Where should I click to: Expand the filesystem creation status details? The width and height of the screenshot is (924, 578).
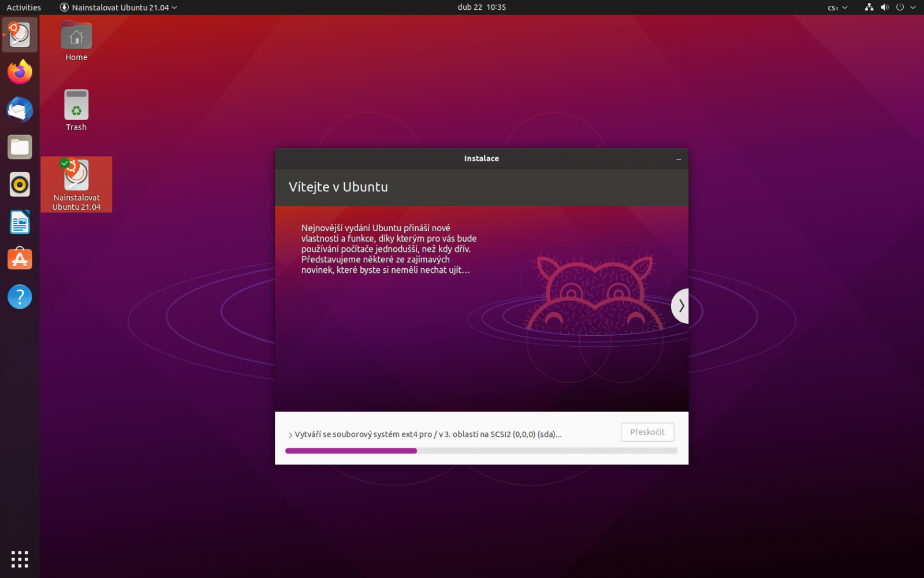click(x=290, y=434)
